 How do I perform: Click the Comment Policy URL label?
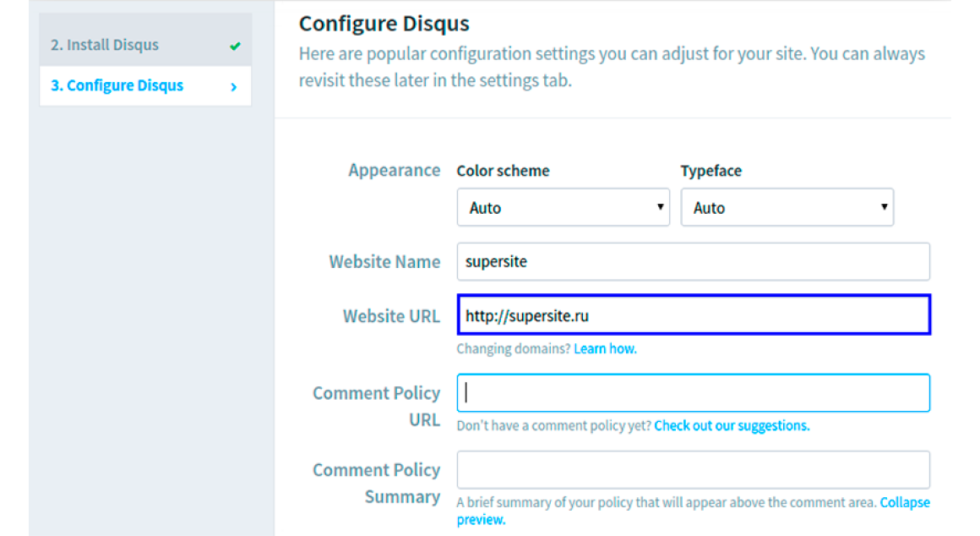click(377, 407)
